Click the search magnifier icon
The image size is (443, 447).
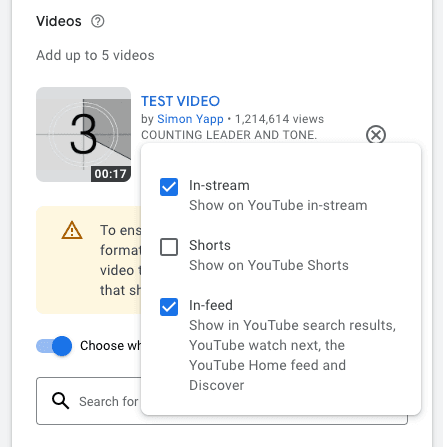point(61,401)
